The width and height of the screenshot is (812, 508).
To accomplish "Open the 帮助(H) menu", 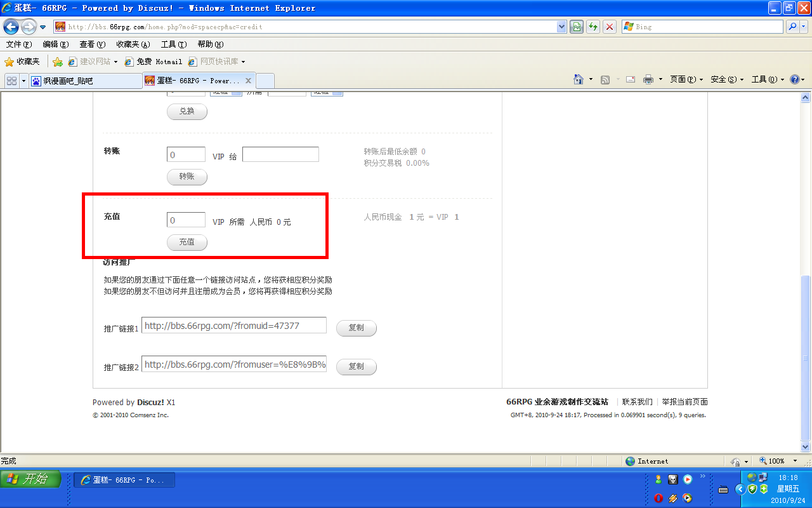I will pos(211,44).
